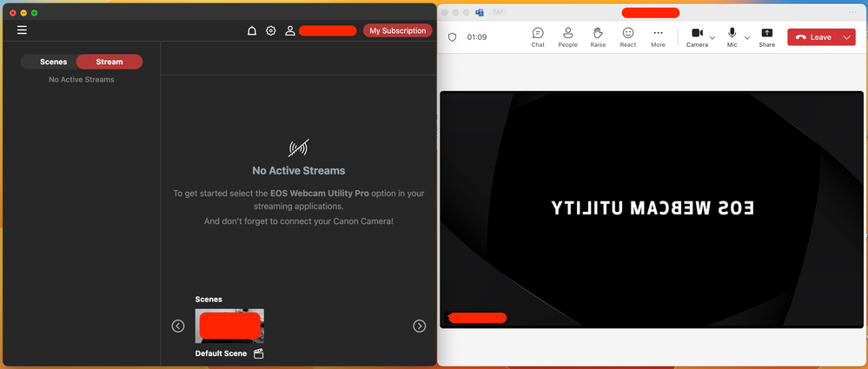Switch to the Scenes tab

tap(53, 62)
